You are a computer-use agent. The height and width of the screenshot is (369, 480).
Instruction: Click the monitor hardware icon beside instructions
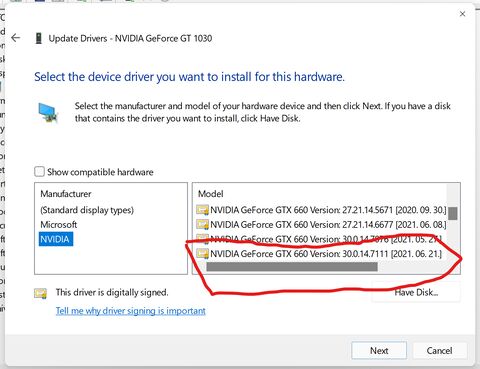pyautogui.click(x=48, y=113)
